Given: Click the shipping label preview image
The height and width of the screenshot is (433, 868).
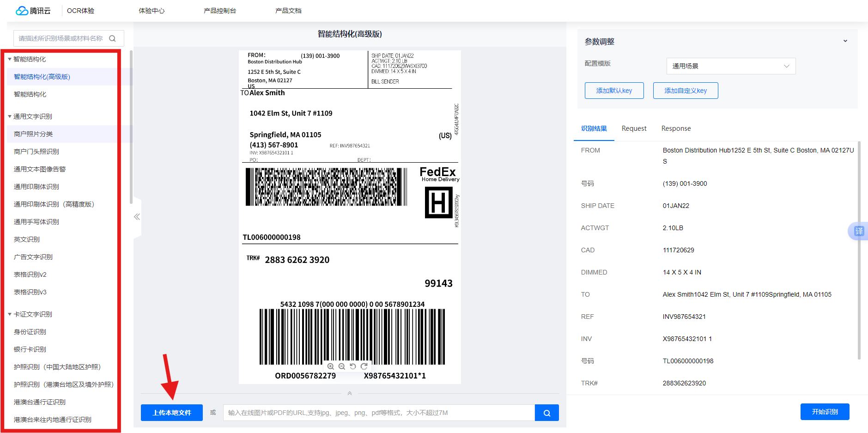Looking at the screenshot, I should tap(350, 217).
